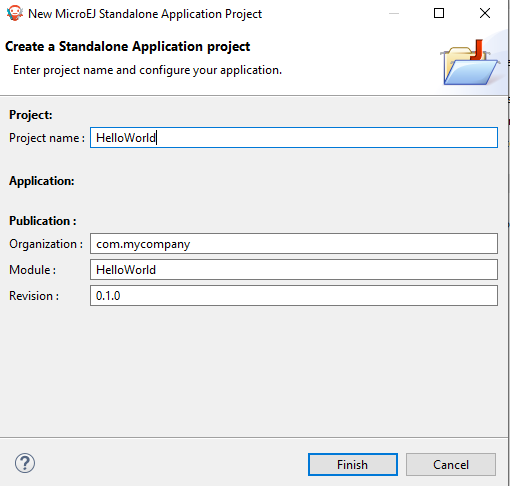Close the dialog with X
Screen dimensions: 510x486
[485, 13]
